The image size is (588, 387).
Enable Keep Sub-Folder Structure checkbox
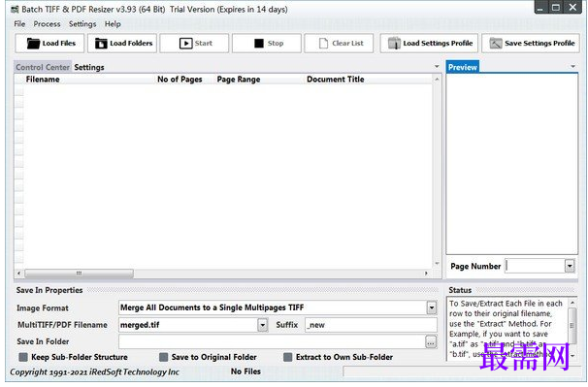(x=23, y=357)
